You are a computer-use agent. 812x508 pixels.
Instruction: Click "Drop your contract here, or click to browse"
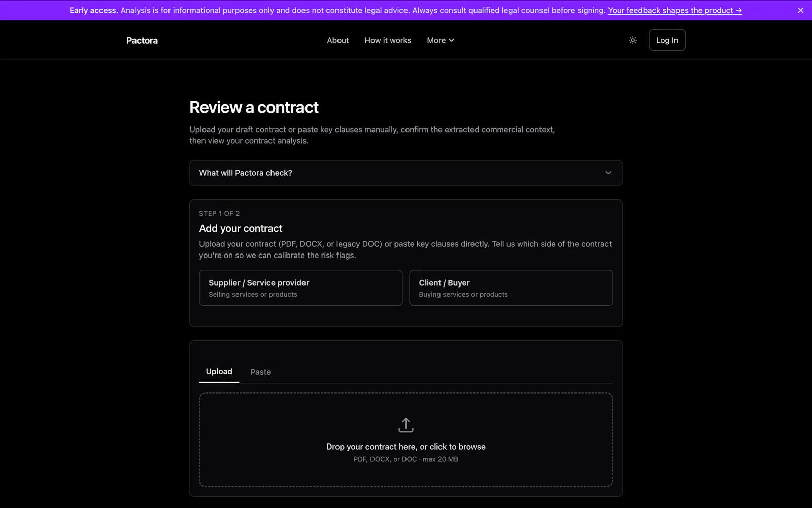click(x=406, y=447)
